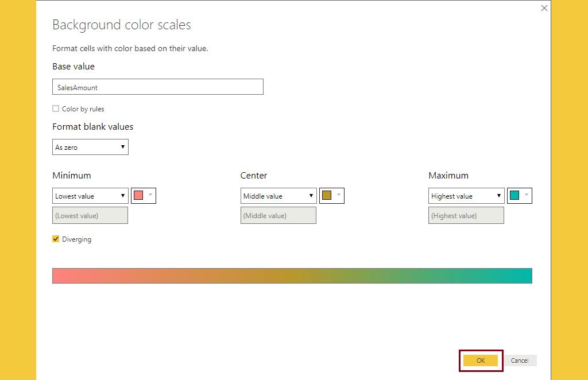Click the Cancel button
The width and height of the screenshot is (588, 380).
tap(519, 360)
